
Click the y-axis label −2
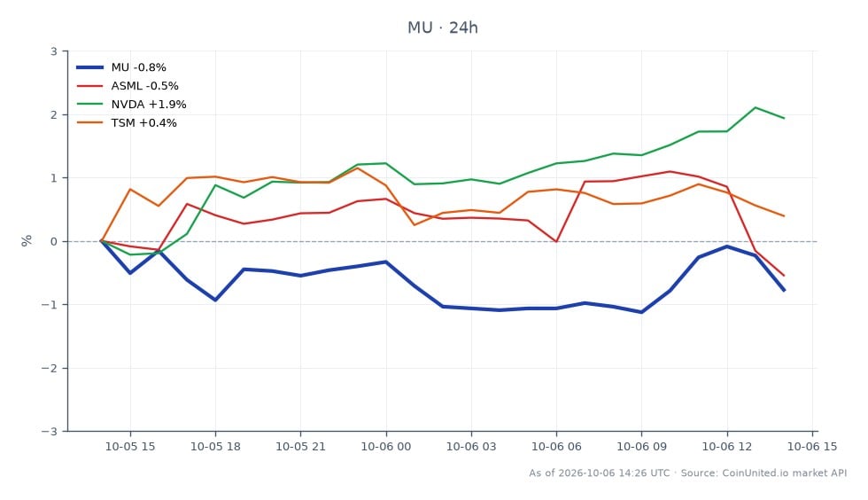click(50, 368)
